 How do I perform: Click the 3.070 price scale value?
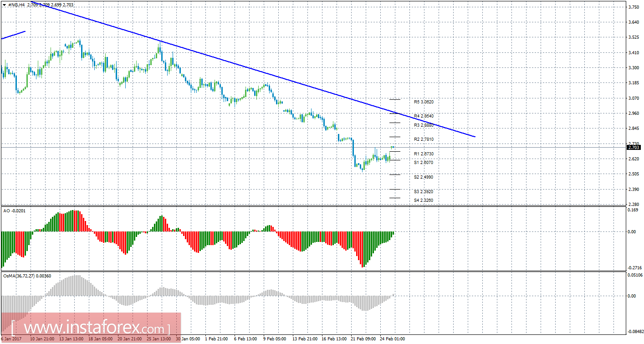634,98
